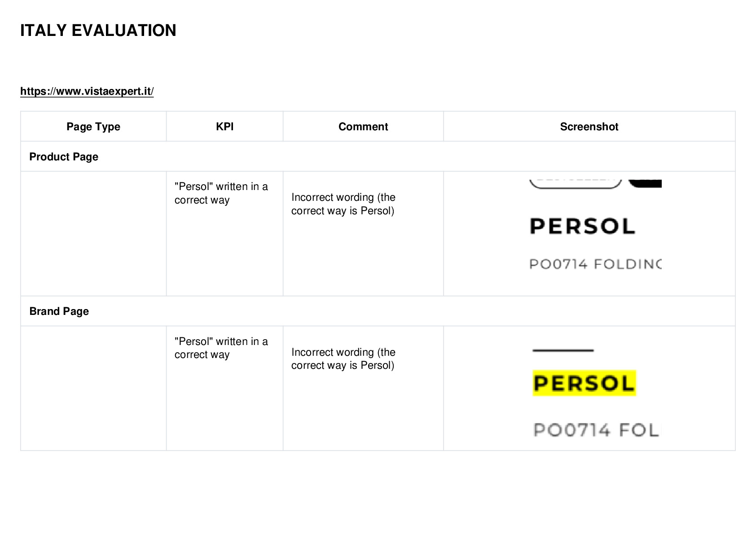The height and width of the screenshot is (535, 756).
Task: Select the Screenshot column header
Action: pyautogui.click(x=589, y=127)
